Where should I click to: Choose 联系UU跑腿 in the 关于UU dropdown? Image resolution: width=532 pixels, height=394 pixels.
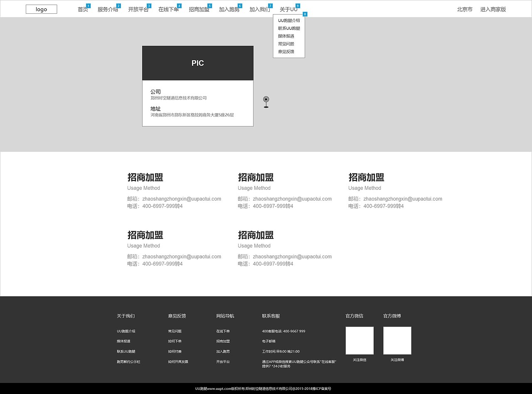[289, 28]
